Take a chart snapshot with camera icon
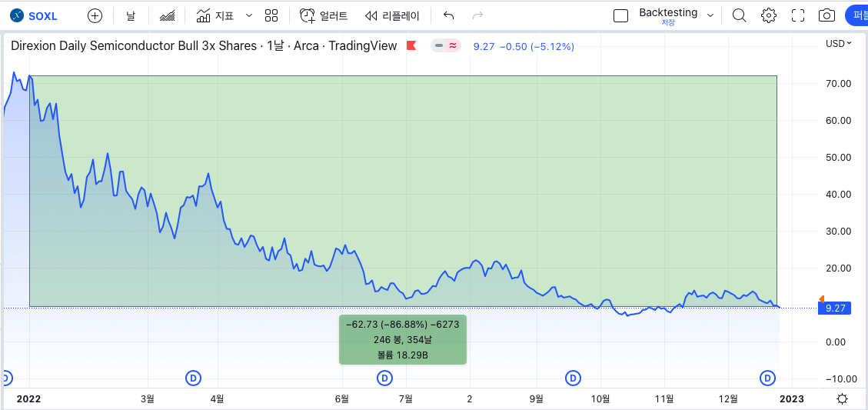 coord(826,15)
